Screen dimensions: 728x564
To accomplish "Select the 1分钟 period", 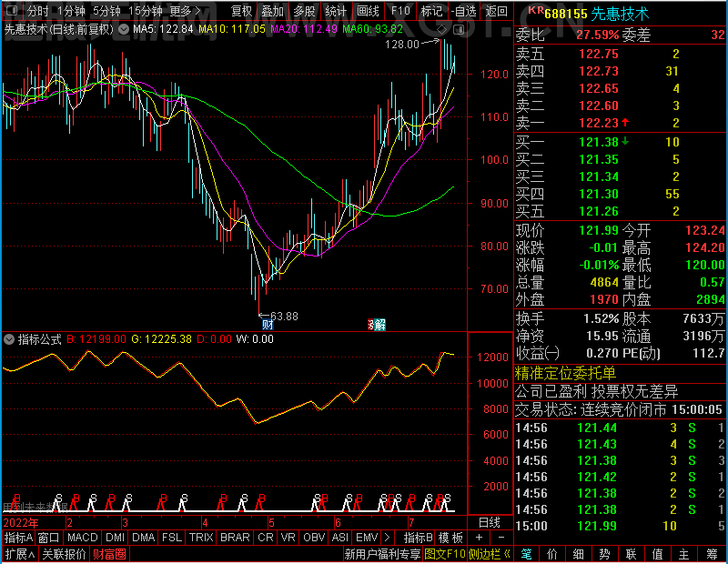I will (71, 11).
